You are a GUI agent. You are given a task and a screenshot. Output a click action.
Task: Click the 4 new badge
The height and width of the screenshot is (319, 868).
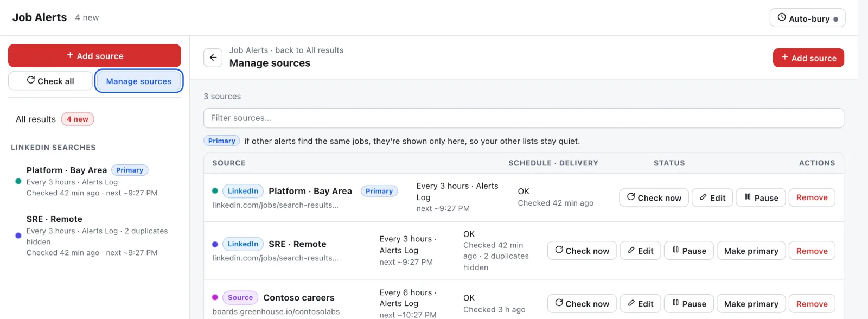tap(78, 119)
